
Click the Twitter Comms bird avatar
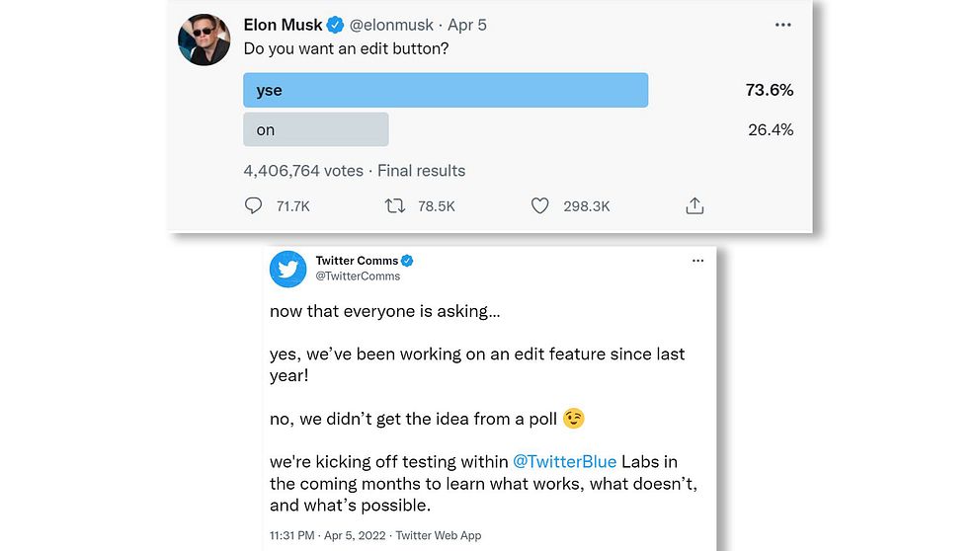[288, 269]
